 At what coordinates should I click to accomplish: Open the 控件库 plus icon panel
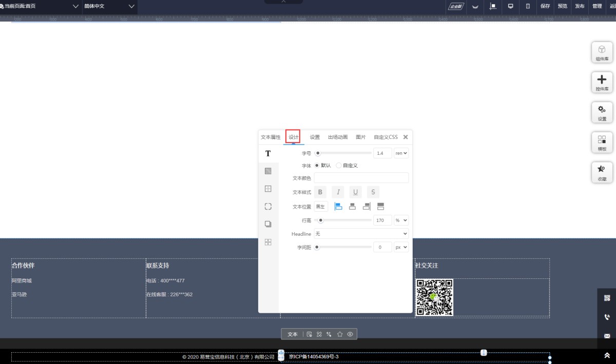tap(602, 83)
